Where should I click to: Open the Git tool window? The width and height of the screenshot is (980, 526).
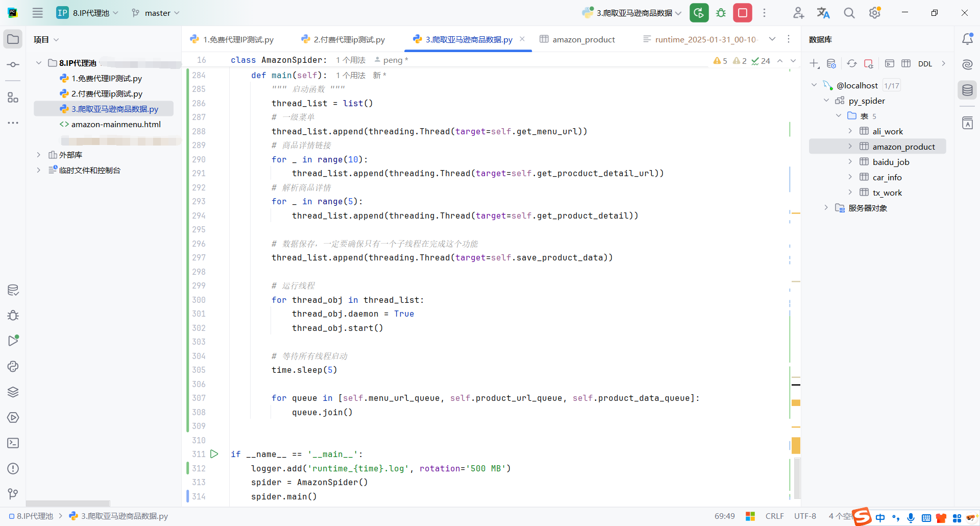tap(13, 494)
